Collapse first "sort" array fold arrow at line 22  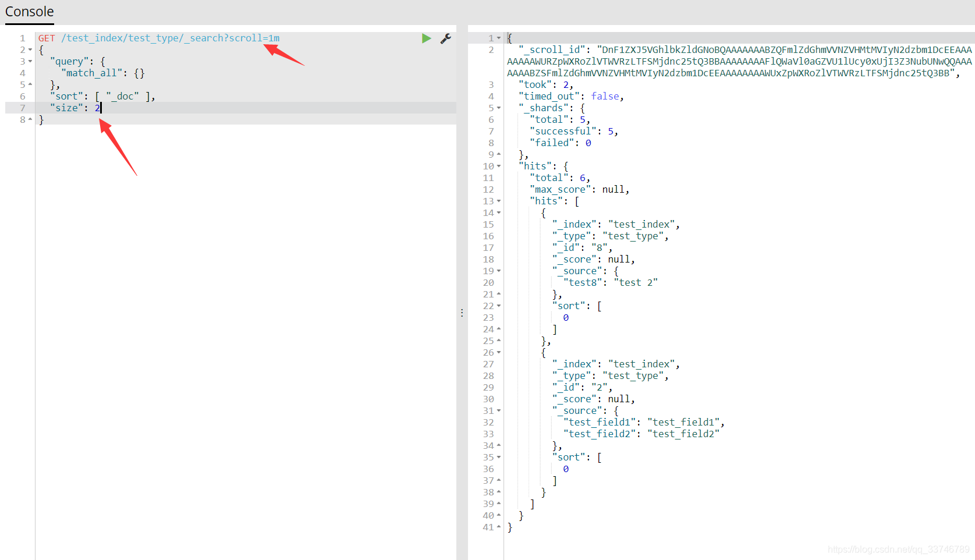499,306
